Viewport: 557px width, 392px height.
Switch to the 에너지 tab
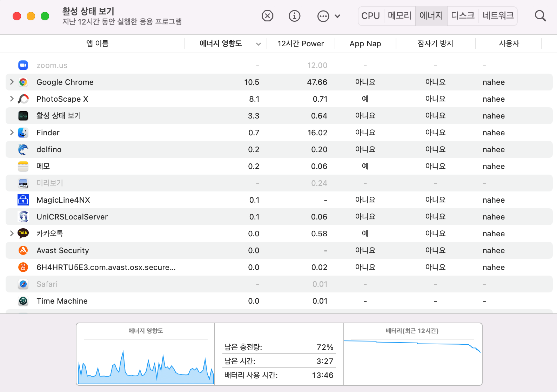pyautogui.click(x=431, y=16)
